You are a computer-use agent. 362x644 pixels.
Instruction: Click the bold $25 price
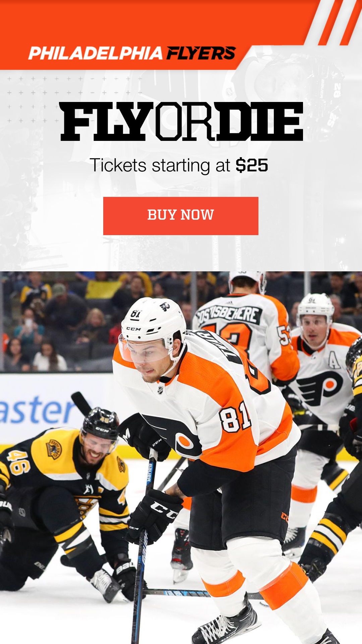click(x=252, y=165)
